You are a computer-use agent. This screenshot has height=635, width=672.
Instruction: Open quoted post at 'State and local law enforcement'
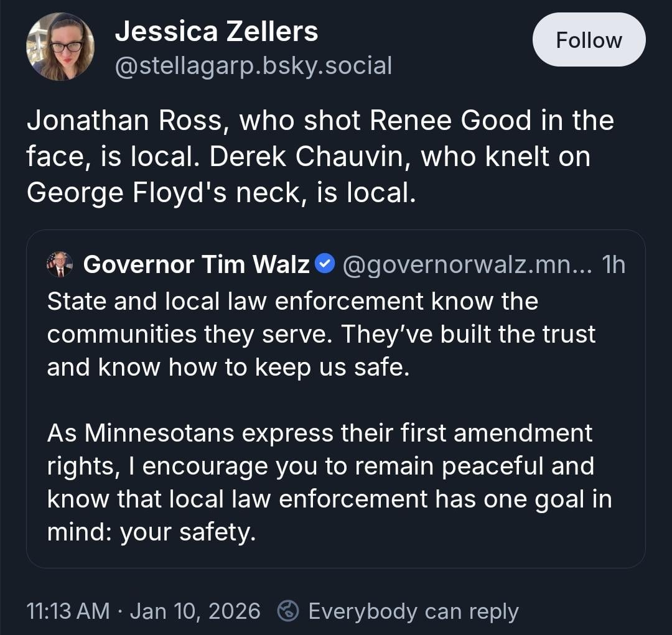point(292,301)
